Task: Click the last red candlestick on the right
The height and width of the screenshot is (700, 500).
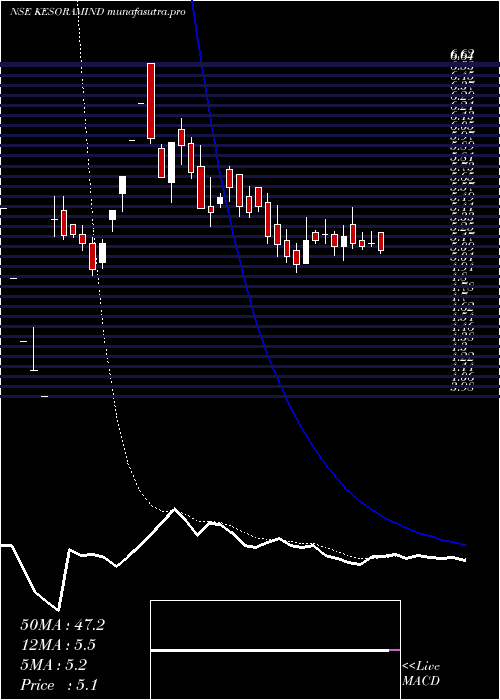Action: (x=381, y=242)
